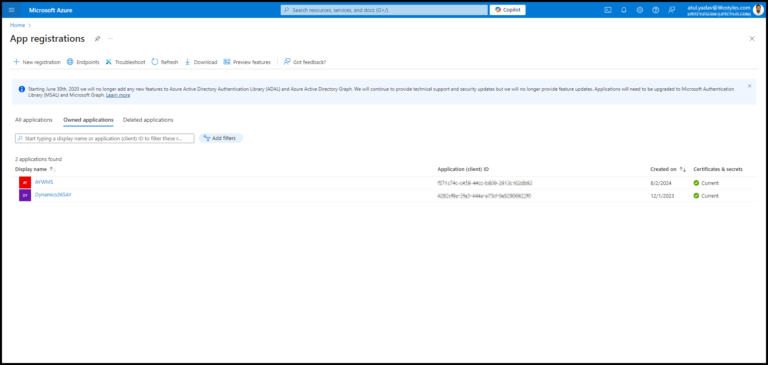The width and height of the screenshot is (768, 365).
Task: Open the Dynamics365AY application
Action: [53, 195]
